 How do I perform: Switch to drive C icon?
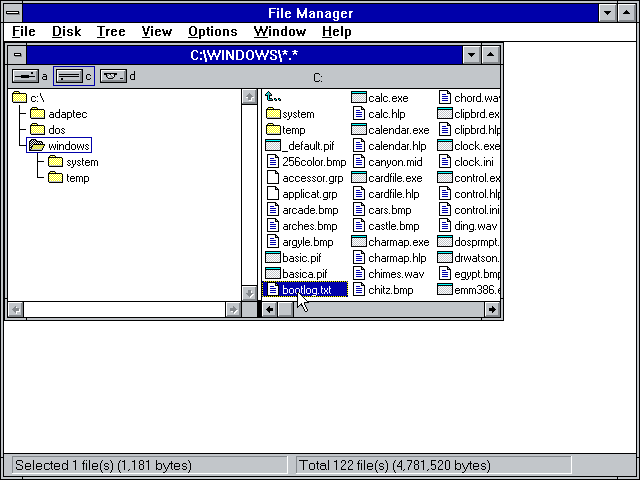68,76
